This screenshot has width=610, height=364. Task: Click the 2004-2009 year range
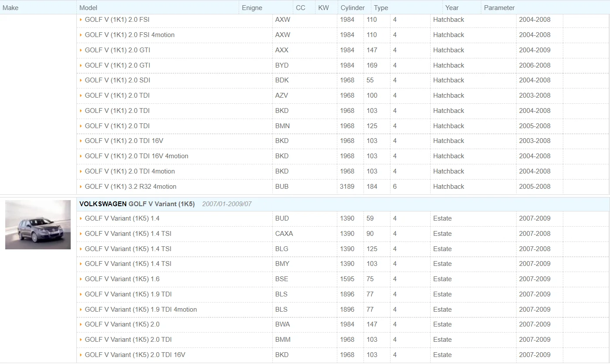tap(535, 50)
